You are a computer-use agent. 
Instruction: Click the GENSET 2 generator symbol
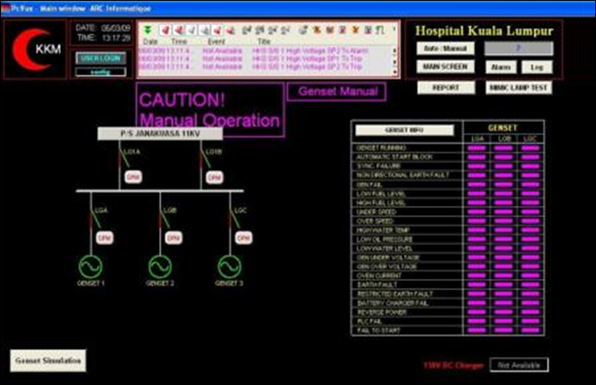(x=160, y=267)
